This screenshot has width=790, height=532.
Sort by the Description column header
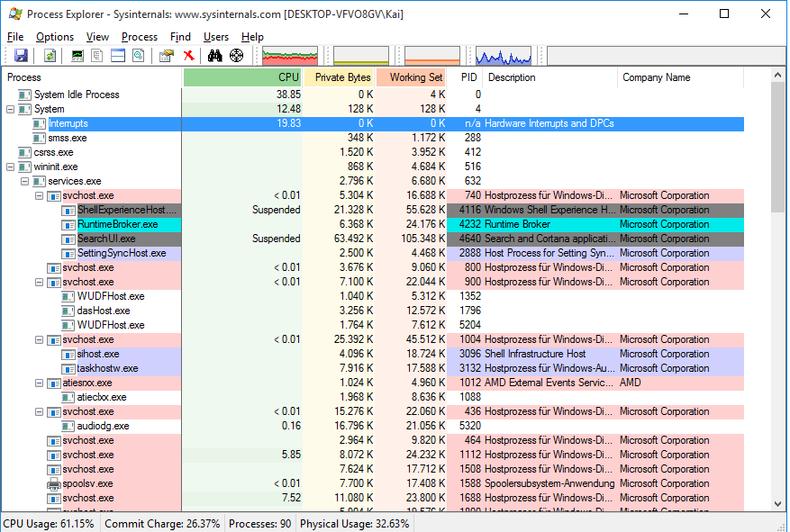pos(550,77)
